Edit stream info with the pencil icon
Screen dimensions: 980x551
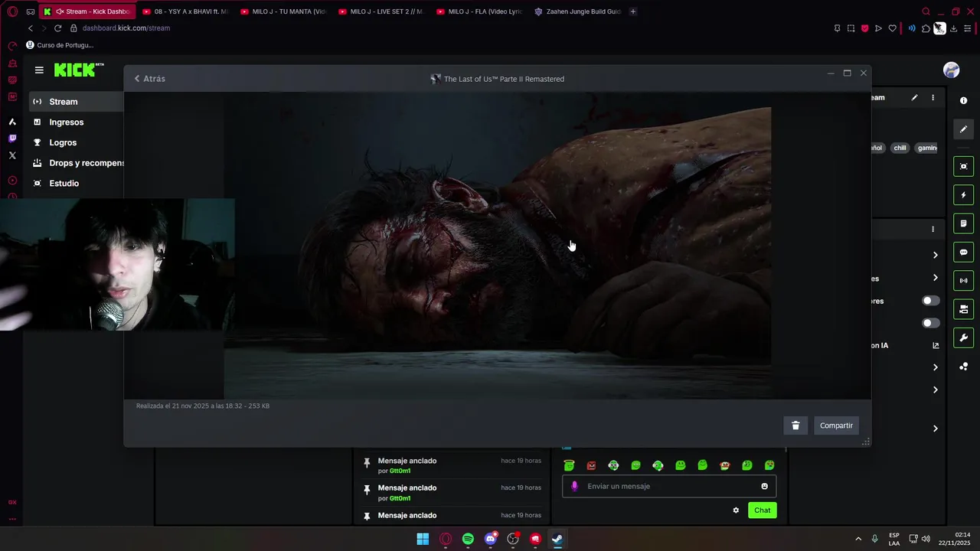point(914,98)
